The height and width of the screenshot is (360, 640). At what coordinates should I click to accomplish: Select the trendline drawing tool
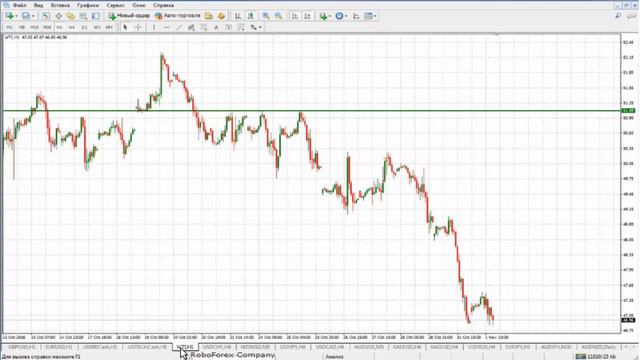point(179,27)
